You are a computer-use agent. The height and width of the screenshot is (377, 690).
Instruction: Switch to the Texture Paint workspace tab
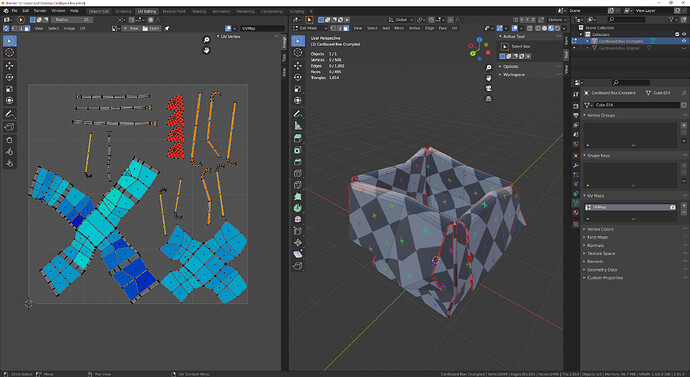174,11
